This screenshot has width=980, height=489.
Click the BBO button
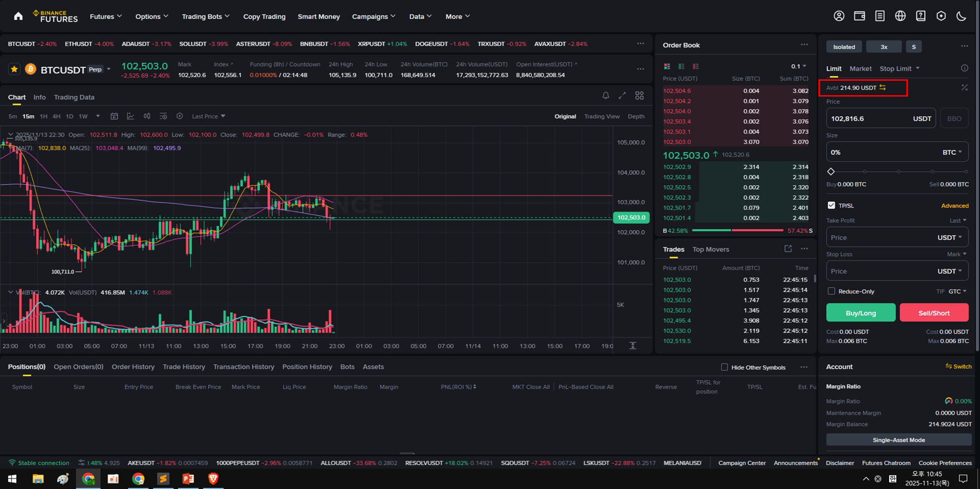click(954, 119)
